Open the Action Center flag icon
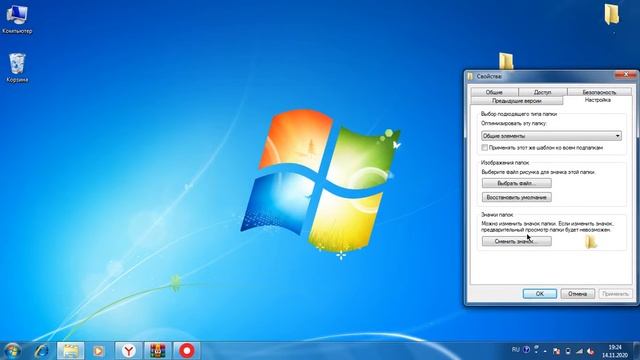This screenshot has height=360, width=640. (x=556, y=351)
